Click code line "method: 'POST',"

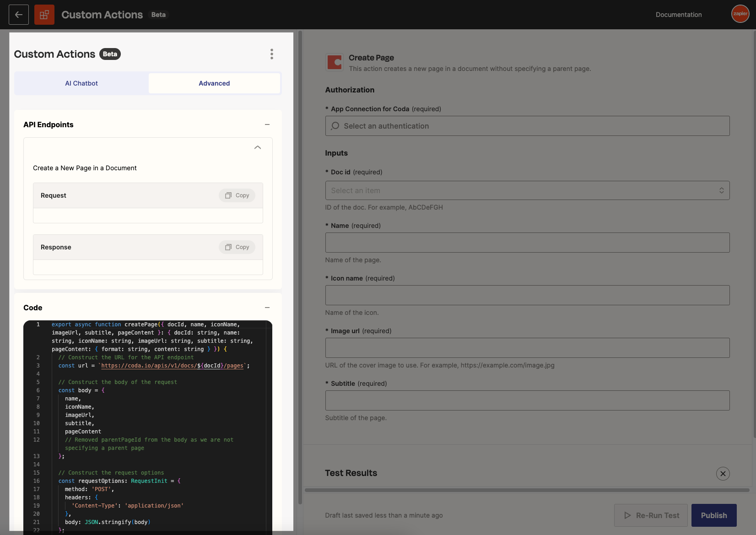coord(89,489)
